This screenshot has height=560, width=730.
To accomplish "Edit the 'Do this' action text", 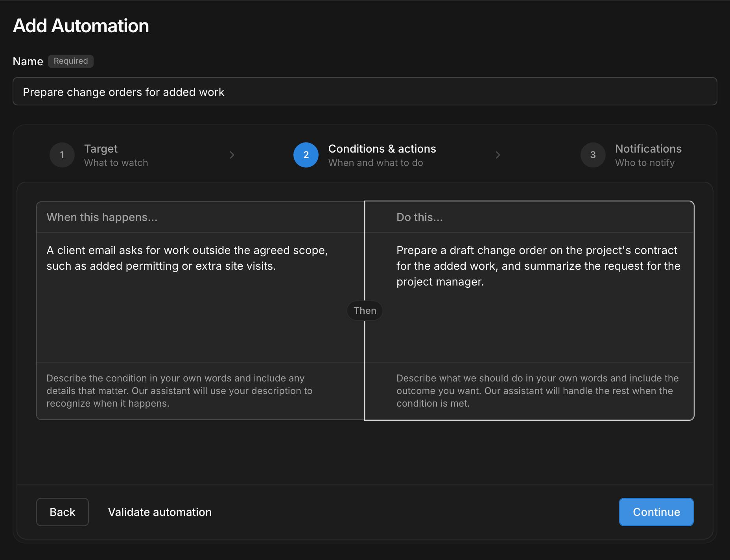I will coord(529,297).
